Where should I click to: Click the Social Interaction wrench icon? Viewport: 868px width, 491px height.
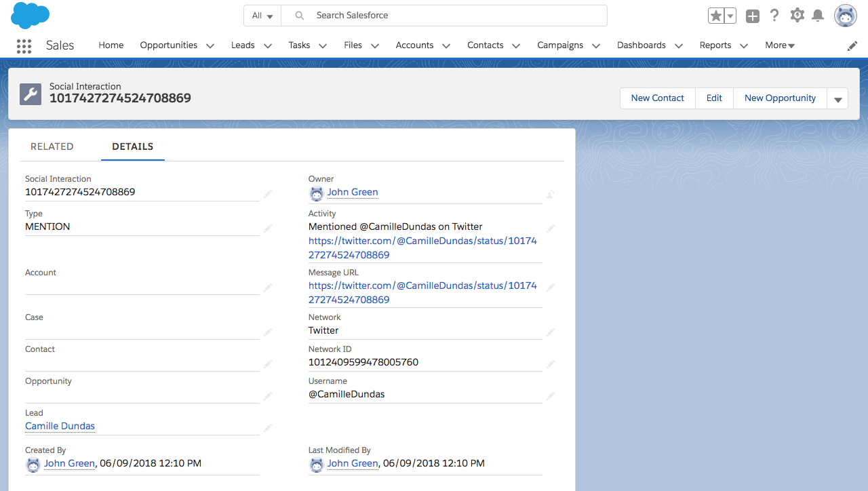[31, 94]
